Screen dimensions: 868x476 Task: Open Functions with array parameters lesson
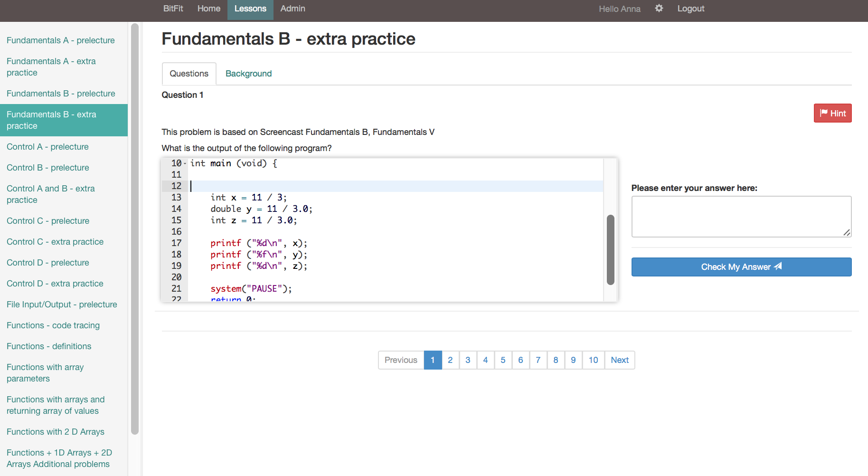pyautogui.click(x=45, y=373)
